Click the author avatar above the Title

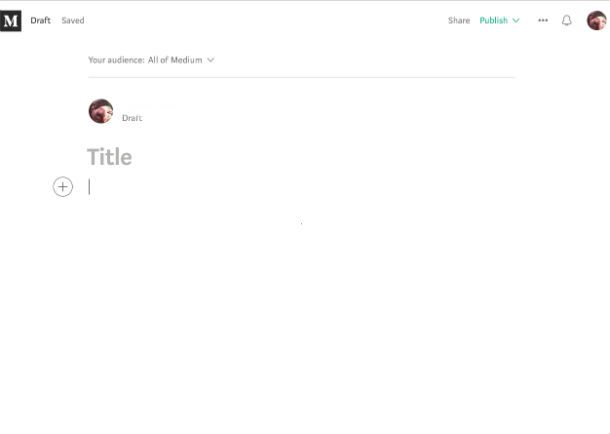click(101, 111)
